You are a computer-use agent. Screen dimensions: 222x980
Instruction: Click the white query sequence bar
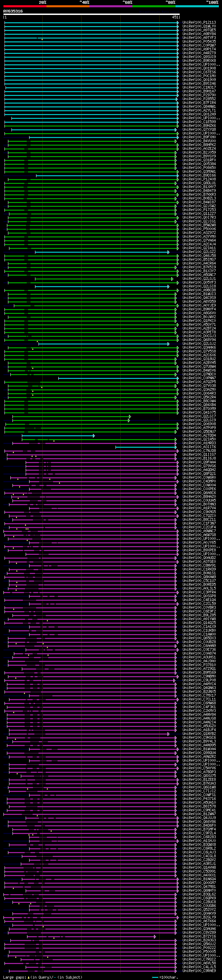[x=92, y=15]
